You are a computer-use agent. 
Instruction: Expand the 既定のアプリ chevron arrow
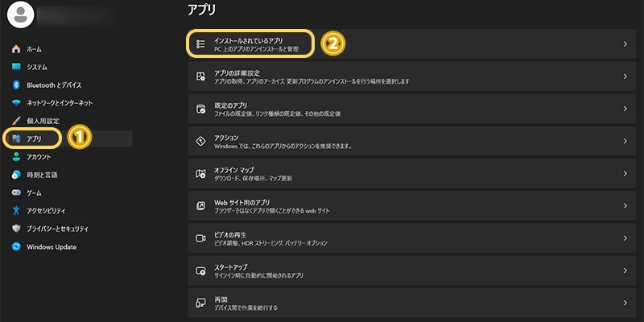pos(625,109)
